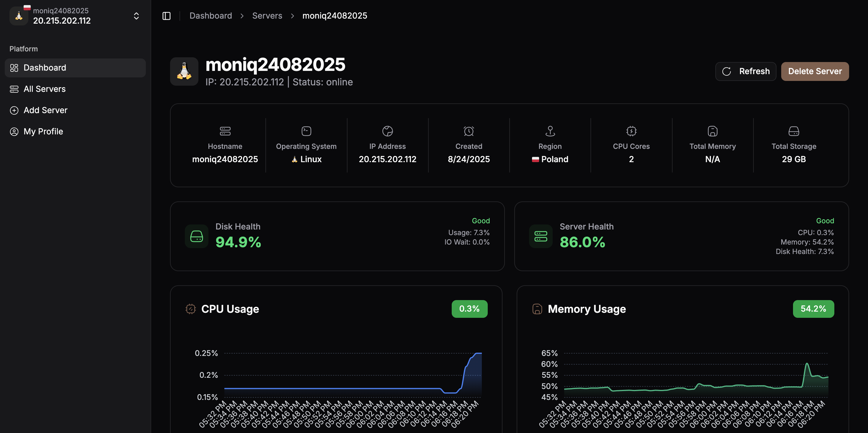
Task: Expand the server switcher chevrons
Action: pyautogui.click(x=136, y=16)
